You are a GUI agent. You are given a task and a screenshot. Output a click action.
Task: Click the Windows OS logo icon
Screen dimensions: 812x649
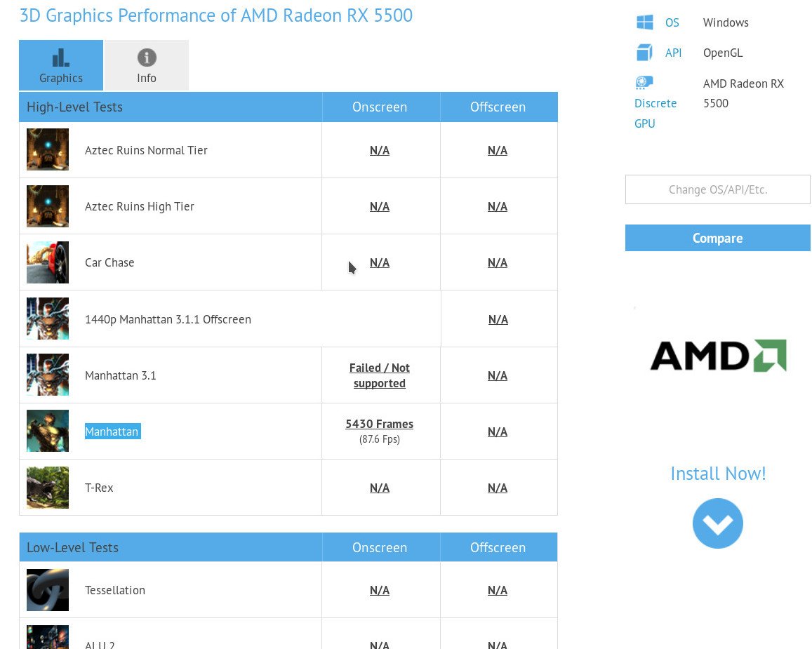click(644, 22)
